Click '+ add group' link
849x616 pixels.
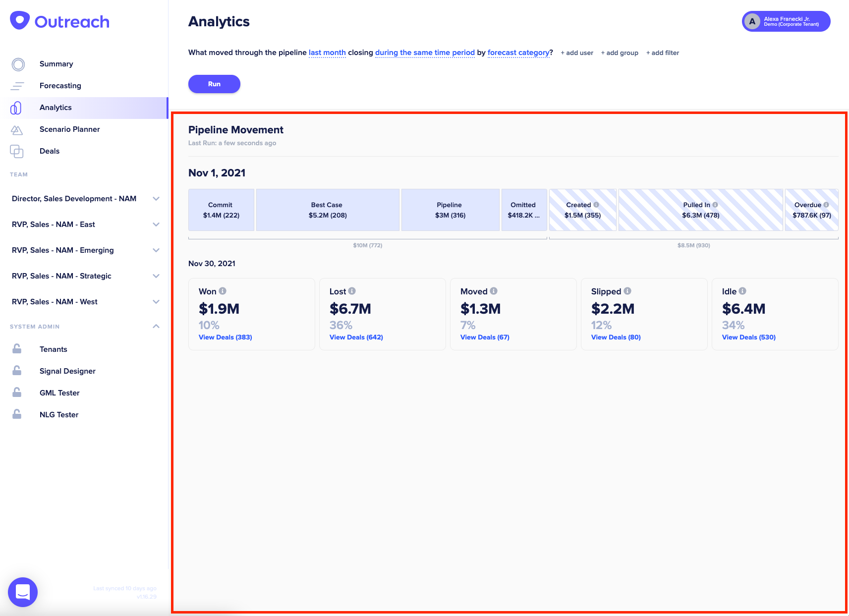coord(620,53)
